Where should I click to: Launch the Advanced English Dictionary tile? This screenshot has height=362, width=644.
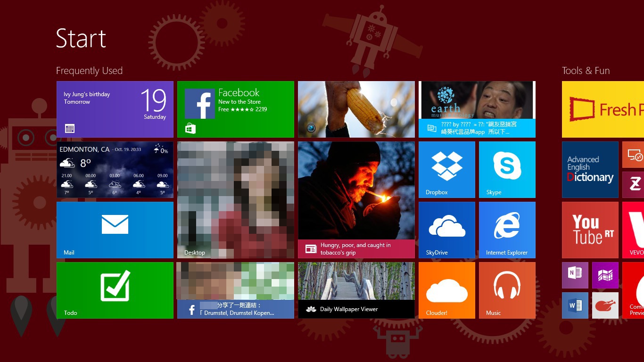pos(590,170)
